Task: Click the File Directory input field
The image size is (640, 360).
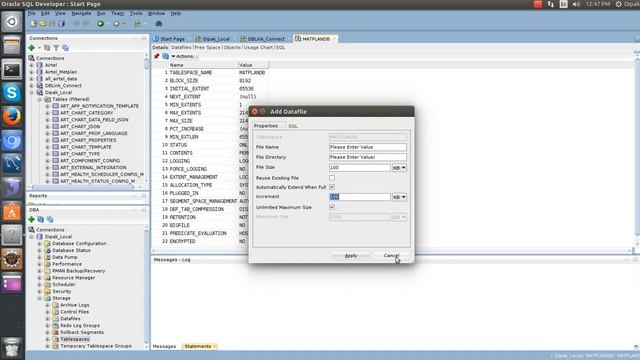Action: coord(368,157)
